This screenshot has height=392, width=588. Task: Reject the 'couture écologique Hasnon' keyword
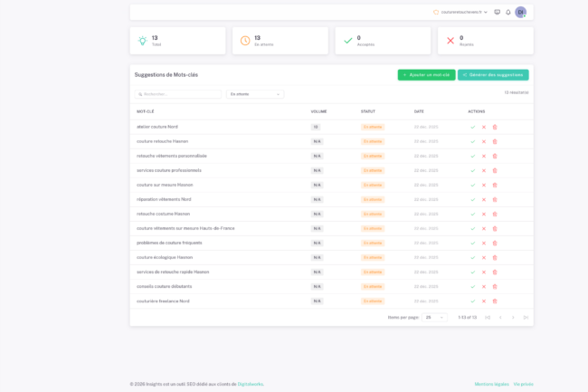tap(484, 257)
